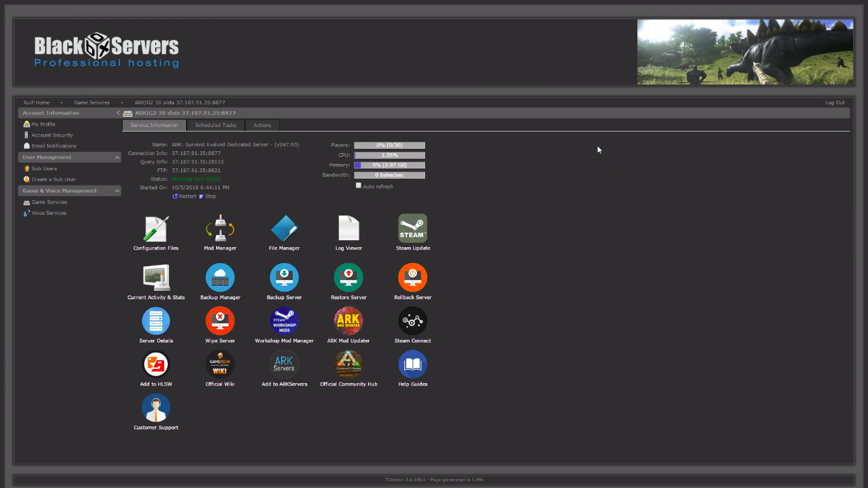Click the Steam Connect icon

coord(412,321)
